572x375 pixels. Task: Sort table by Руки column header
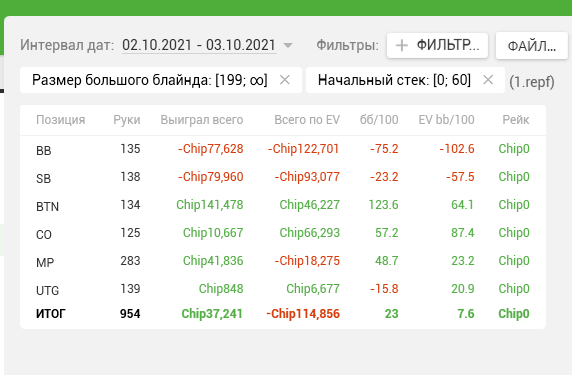(x=127, y=120)
